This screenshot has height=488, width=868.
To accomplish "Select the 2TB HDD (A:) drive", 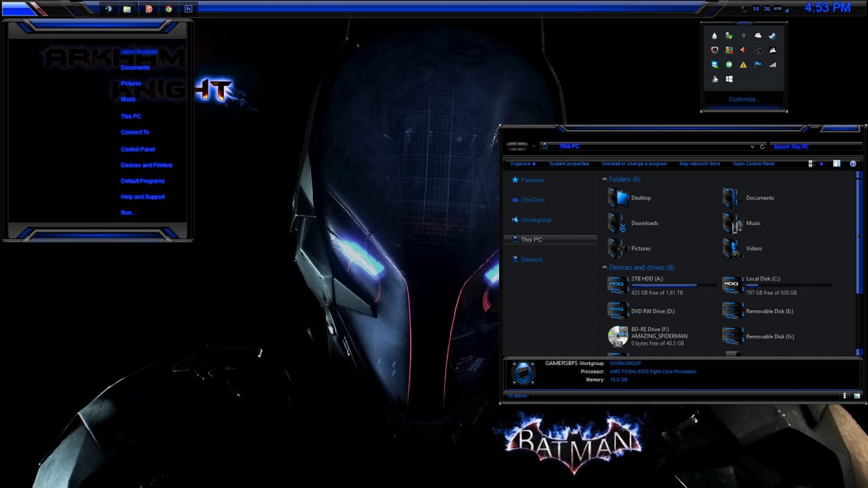I will tap(662, 285).
